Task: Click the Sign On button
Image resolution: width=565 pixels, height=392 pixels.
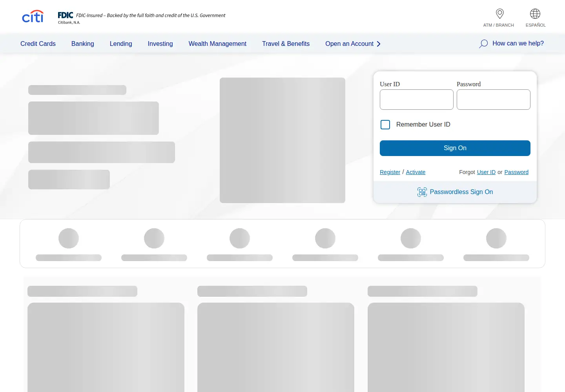Action: (455, 148)
